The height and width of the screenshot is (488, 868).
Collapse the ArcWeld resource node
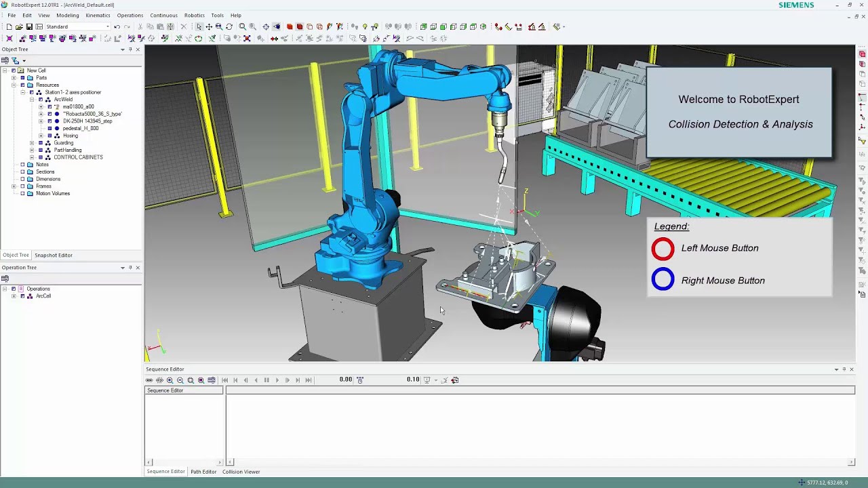[x=31, y=100]
